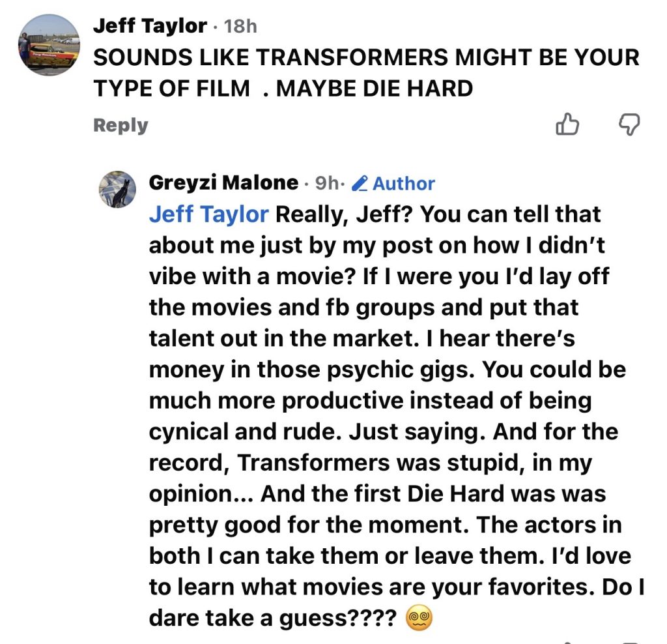Reply to Jeff Taylor's comment
The width and height of the screenshot is (667, 644).
[x=121, y=125]
